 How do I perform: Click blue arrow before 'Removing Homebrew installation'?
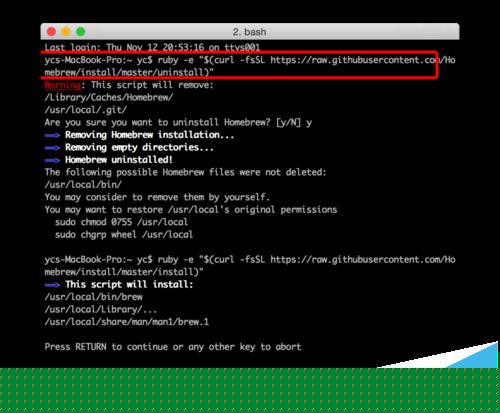tap(52, 135)
